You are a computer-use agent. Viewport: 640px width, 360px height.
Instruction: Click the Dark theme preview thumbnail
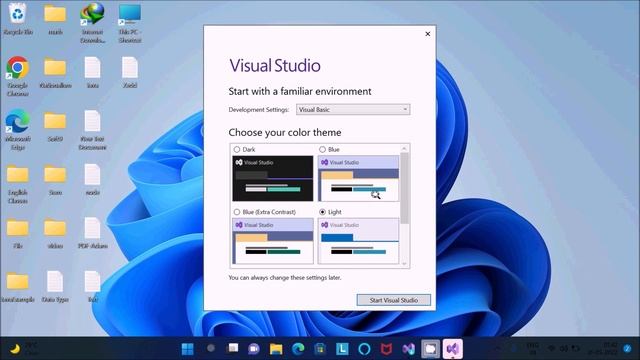273,178
